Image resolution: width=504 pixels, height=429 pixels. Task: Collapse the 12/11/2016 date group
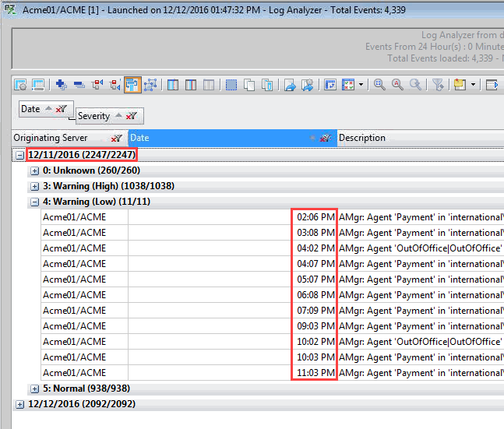(19, 155)
